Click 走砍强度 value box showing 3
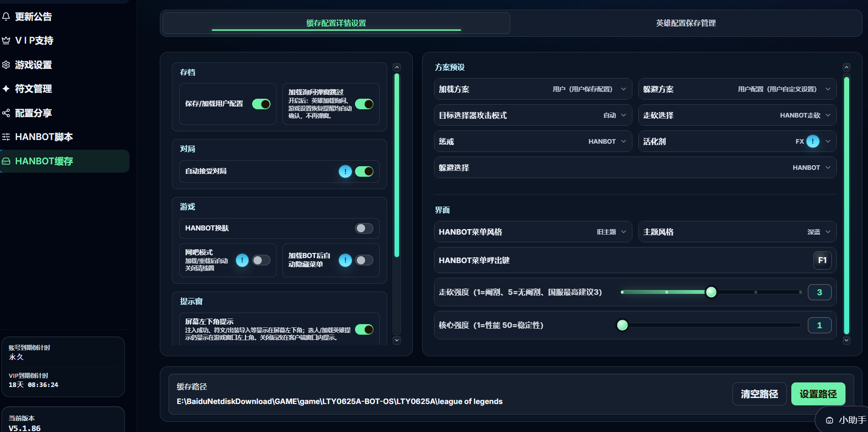This screenshot has height=432, width=868. pos(819,292)
